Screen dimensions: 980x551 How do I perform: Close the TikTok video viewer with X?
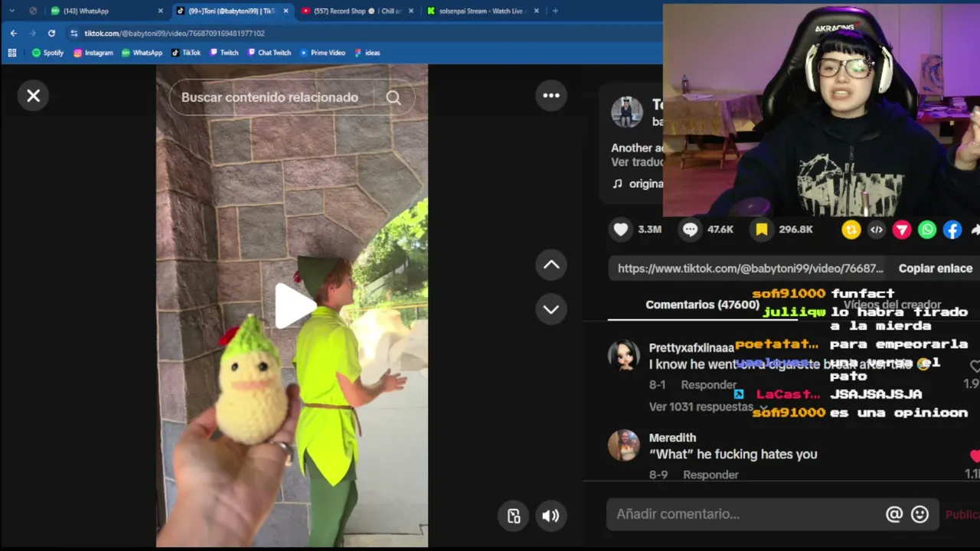coord(34,96)
